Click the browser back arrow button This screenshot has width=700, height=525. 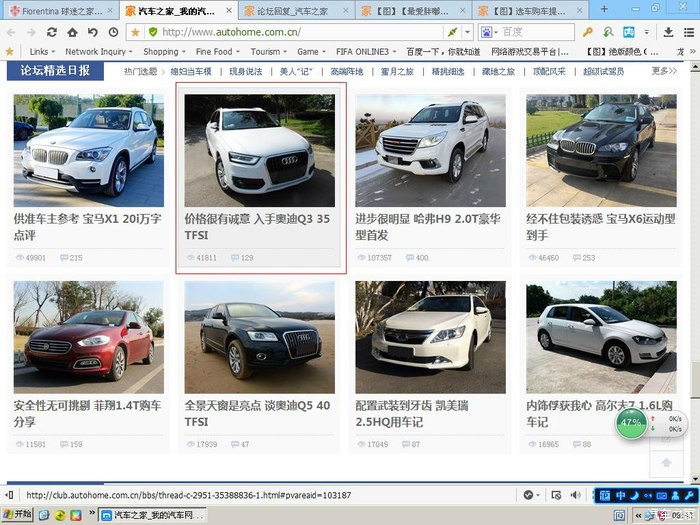click(x=10, y=32)
